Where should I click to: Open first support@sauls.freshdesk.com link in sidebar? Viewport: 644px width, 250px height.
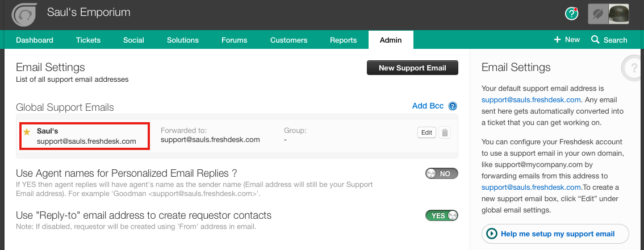point(531,99)
